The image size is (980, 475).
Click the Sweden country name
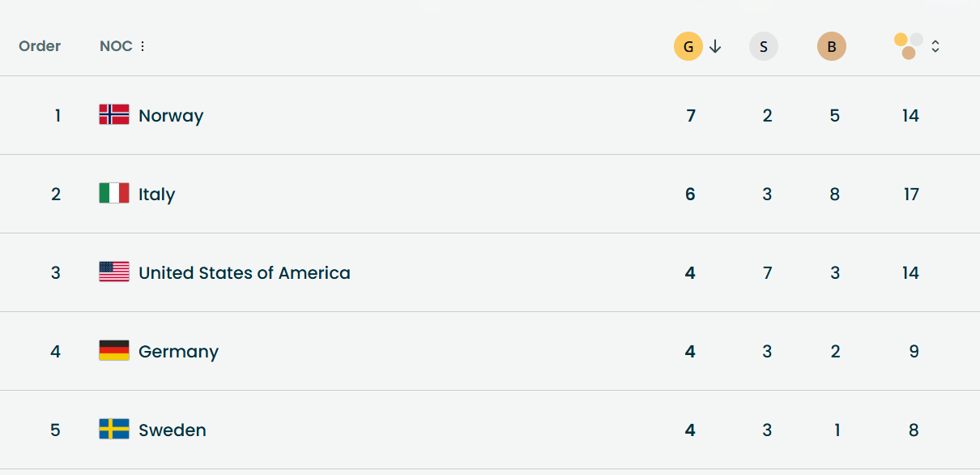coord(172,430)
